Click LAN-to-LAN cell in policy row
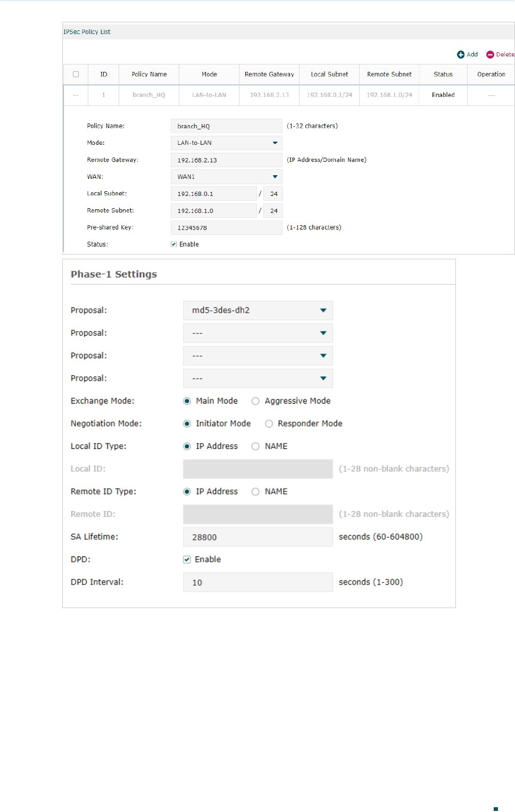The height and width of the screenshot is (812, 515). point(209,95)
